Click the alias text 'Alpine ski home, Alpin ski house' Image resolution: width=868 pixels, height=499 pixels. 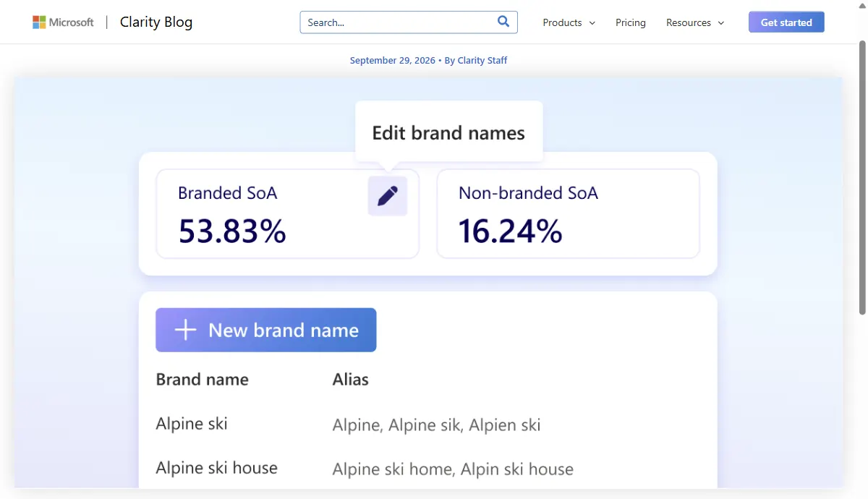click(x=453, y=469)
